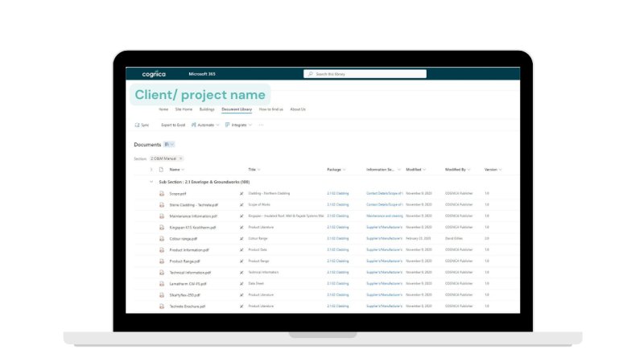
Task: Click the PDF icon beside Technete Brochure.pdf
Action: 161,306
